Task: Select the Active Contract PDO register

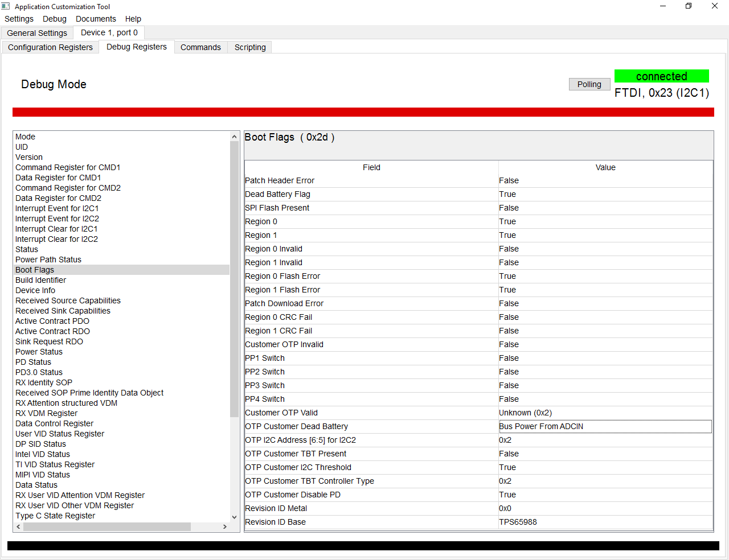Action: [52, 321]
